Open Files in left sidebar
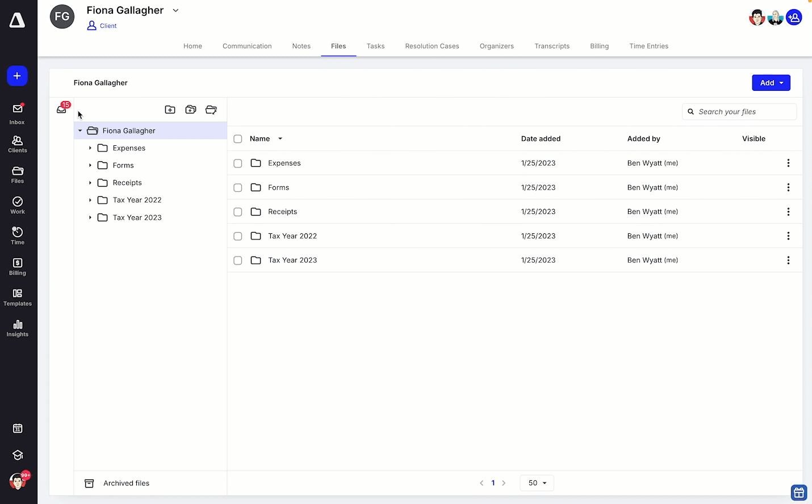812x504 pixels. click(x=17, y=175)
